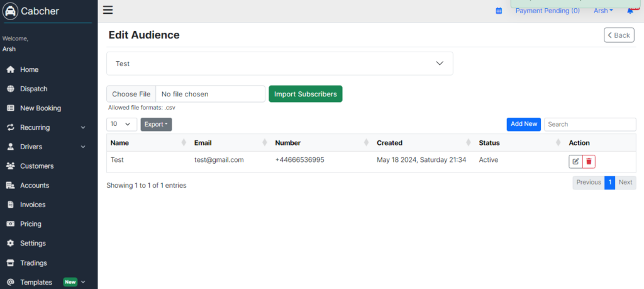Image resolution: width=644 pixels, height=289 pixels.
Task: Go to Dispatch in sidebar
Action: click(34, 89)
